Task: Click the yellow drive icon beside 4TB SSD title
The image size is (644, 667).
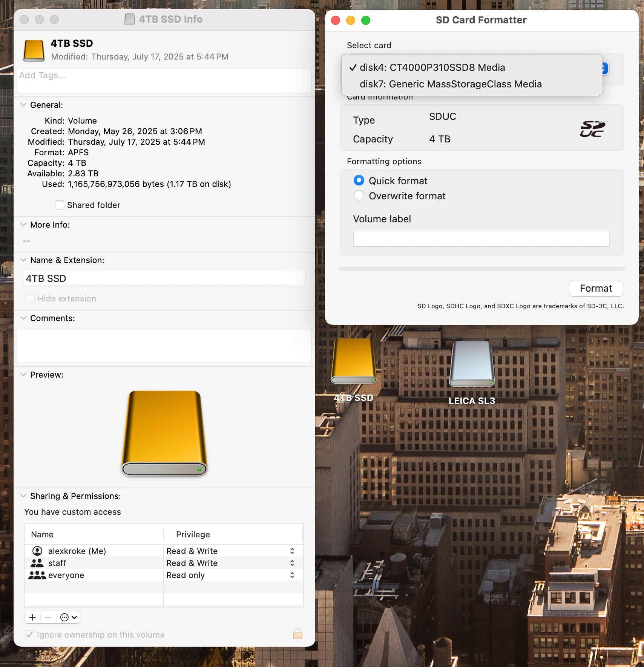Action: point(34,50)
